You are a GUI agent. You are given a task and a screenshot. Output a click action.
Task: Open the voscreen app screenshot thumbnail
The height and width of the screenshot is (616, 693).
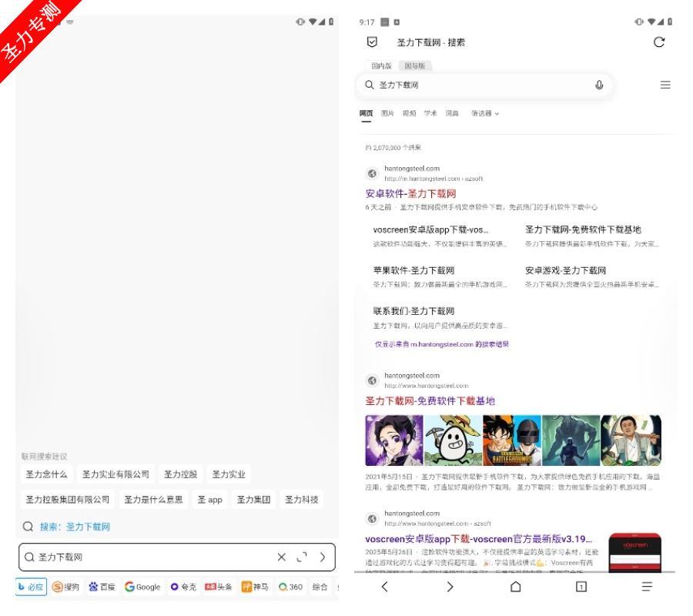point(634,552)
